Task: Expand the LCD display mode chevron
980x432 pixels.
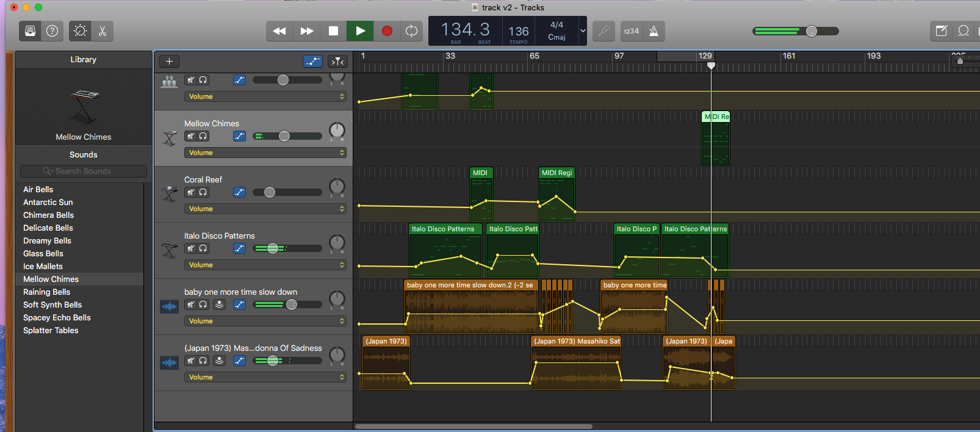Action: [x=583, y=31]
